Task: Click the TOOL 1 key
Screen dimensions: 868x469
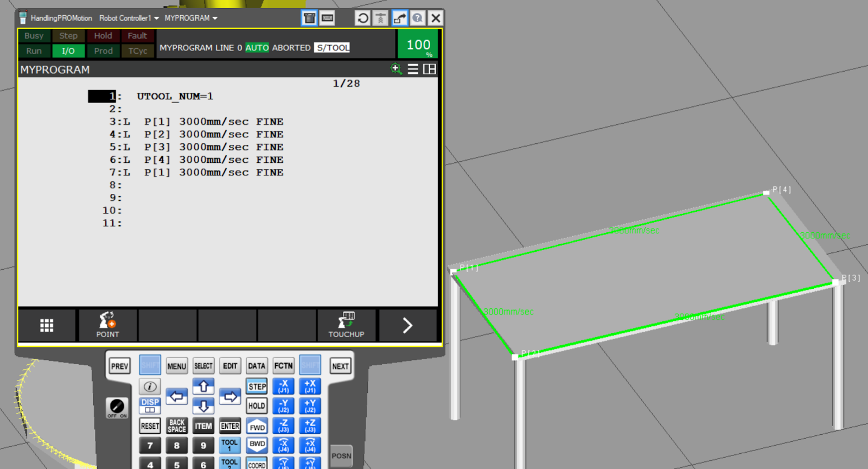Action: pos(230,445)
